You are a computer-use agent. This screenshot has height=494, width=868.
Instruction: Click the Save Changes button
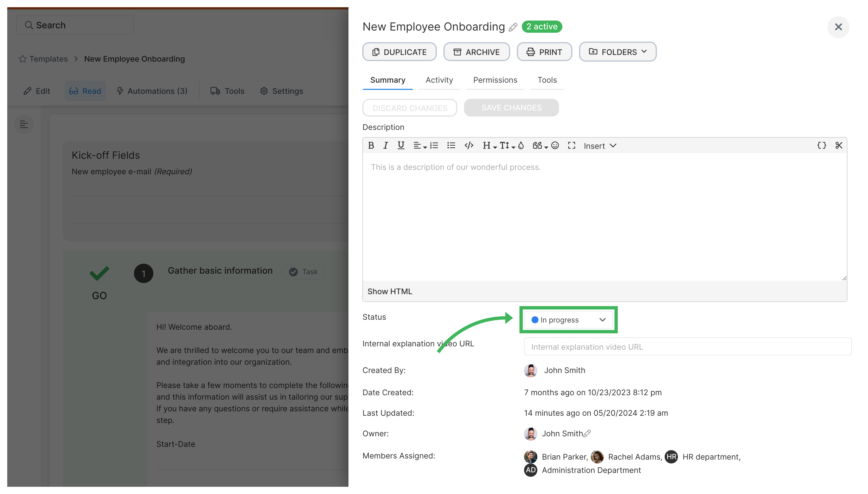click(x=512, y=108)
